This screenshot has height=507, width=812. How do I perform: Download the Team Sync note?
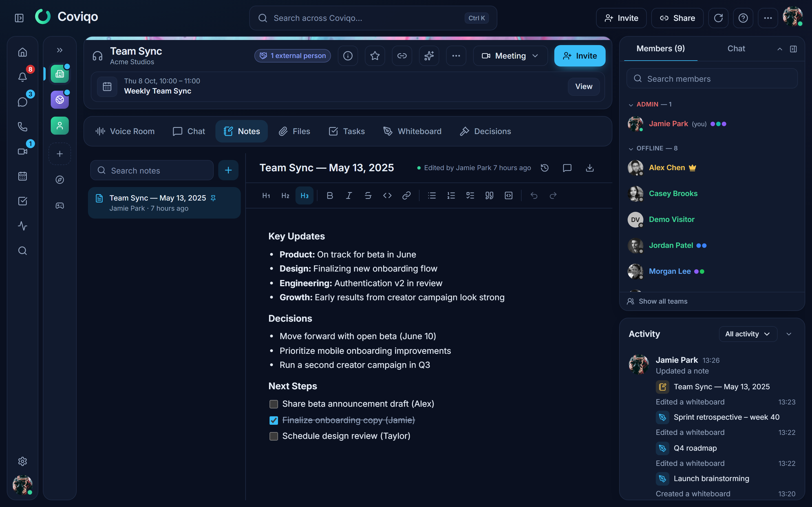[590, 168]
